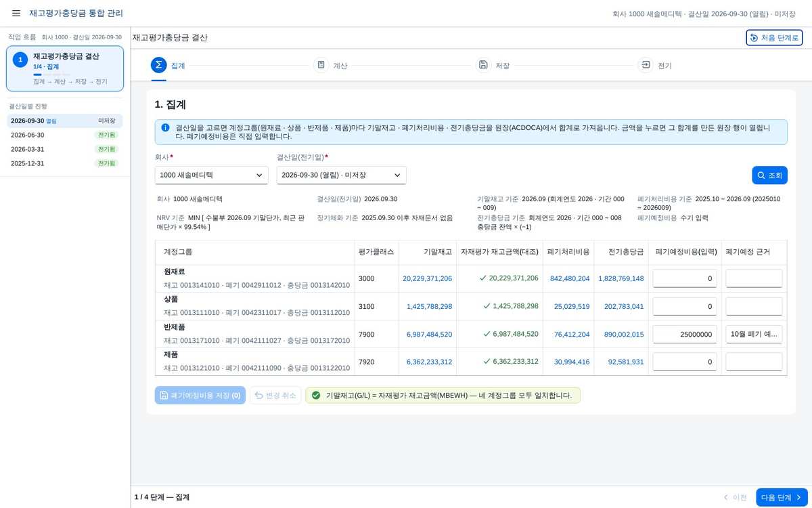Viewport: 812px width, 508px height.
Task: Open 상품 기말재고 amount 1,425,788,298
Action: (x=429, y=306)
